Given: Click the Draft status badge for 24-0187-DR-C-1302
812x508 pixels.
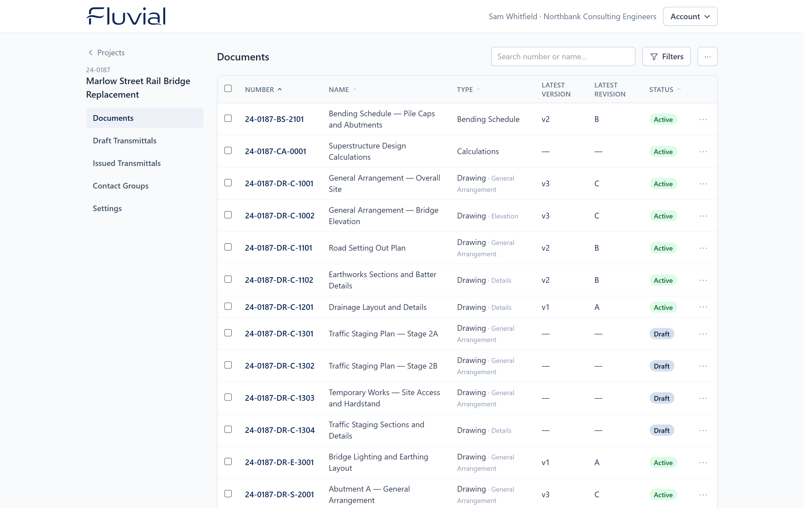Looking at the screenshot, I should tap(661, 366).
